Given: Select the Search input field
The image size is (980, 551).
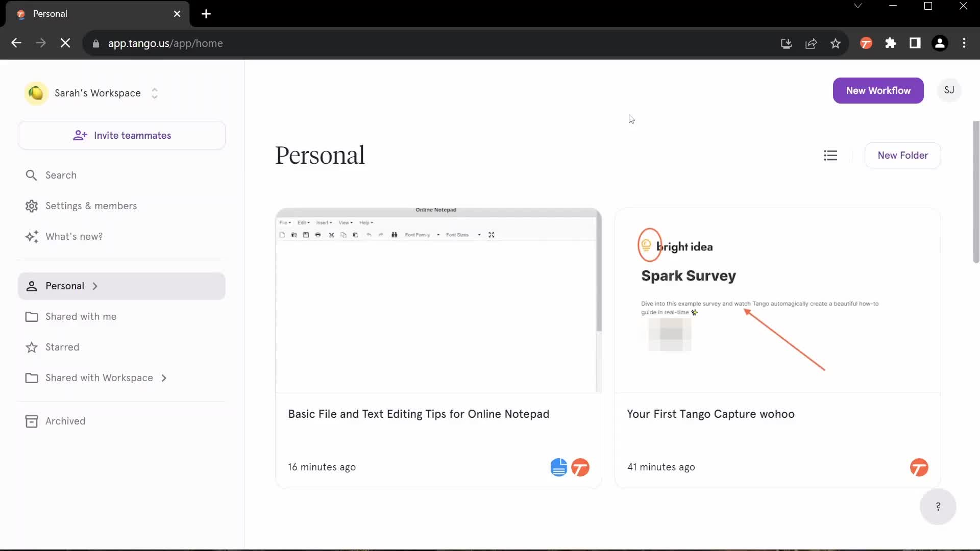Looking at the screenshot, I should coord(61,175).
